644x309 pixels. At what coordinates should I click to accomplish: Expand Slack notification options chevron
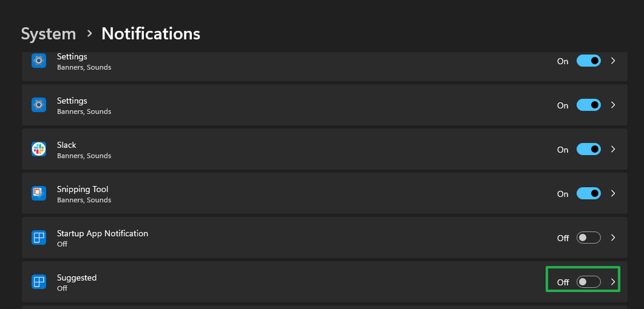[613, 149]
